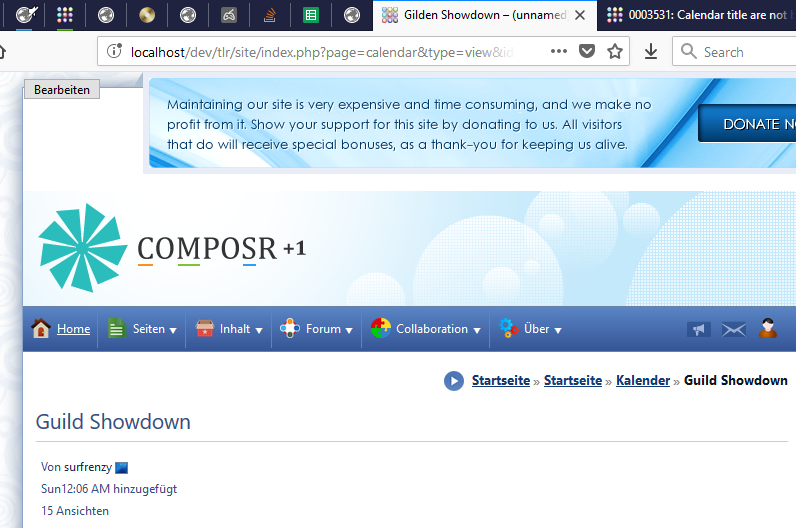Expand the Seiten menu
Screen dimensions: 796x528
141,329
